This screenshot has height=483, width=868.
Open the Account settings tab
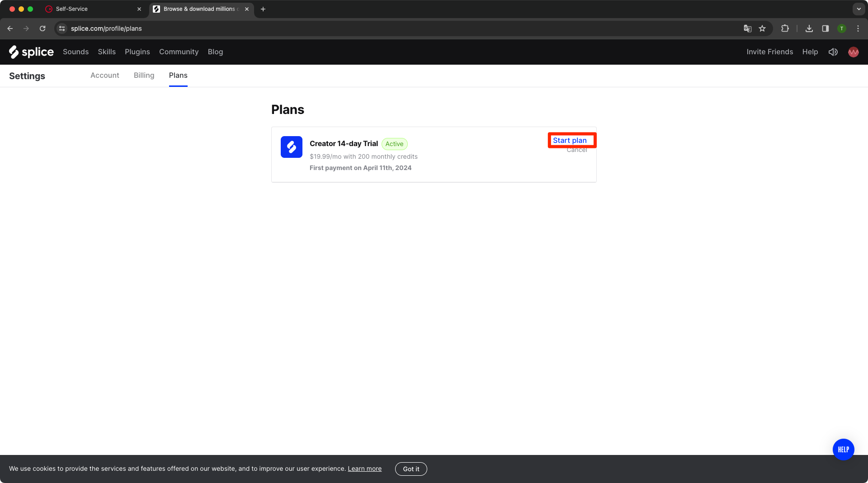pos(105,76)
